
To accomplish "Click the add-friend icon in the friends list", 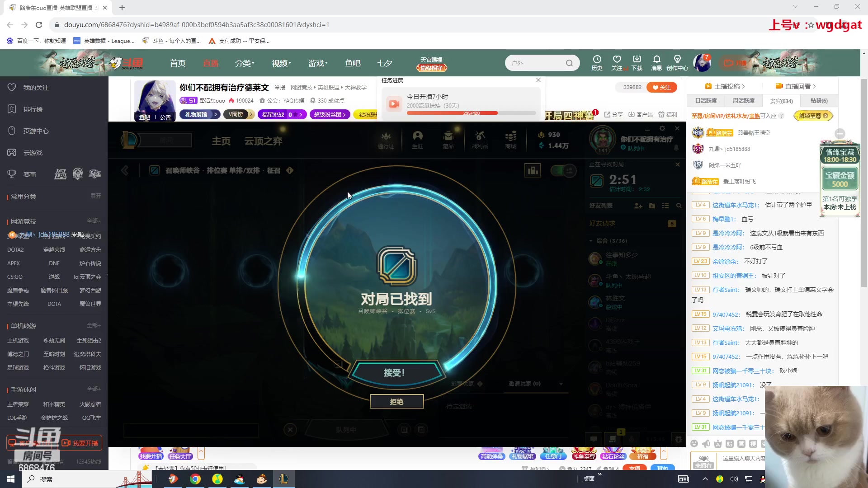I will (x=638, y=206).
